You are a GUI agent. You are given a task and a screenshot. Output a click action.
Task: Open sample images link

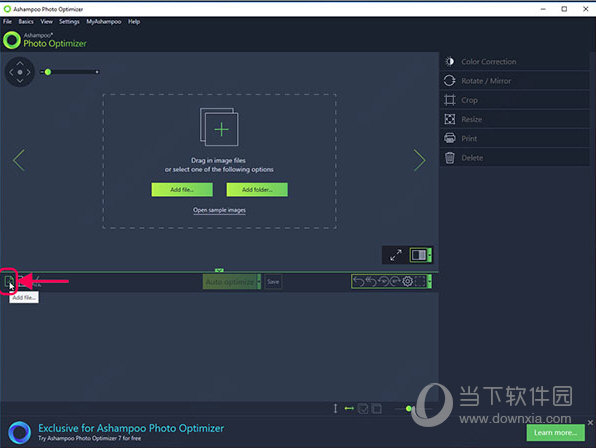[x=219, y=210]
